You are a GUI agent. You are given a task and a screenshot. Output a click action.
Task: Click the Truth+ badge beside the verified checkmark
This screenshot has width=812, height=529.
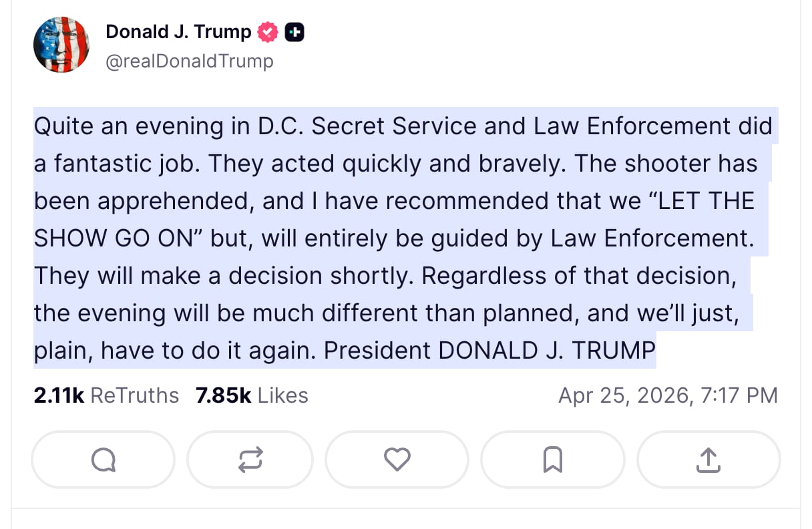[294, 31]
